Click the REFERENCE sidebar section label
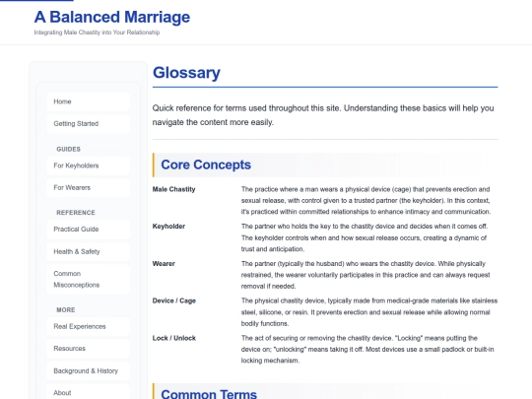The width and height of the screenshot is (532, 399). coord(76,213)
